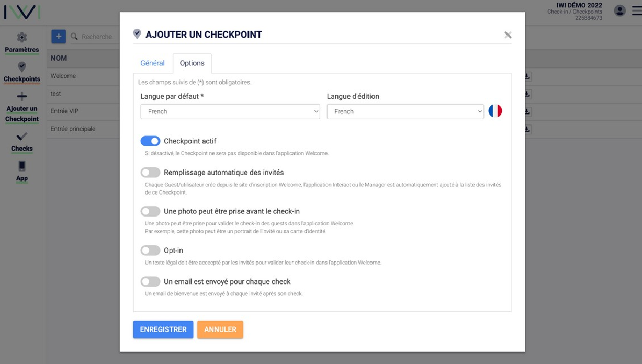
Task: Click the blue plus add button
Action: tap(59, 36)
